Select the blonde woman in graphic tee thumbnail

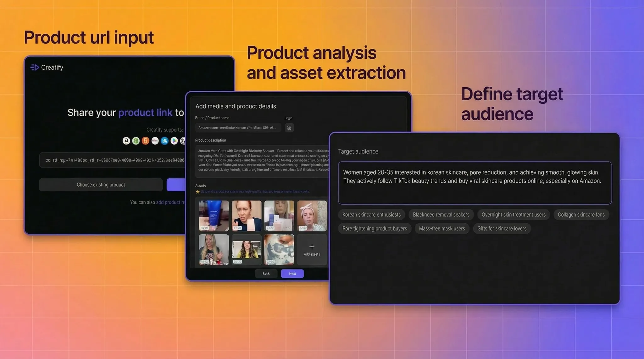tap(214, 249)
